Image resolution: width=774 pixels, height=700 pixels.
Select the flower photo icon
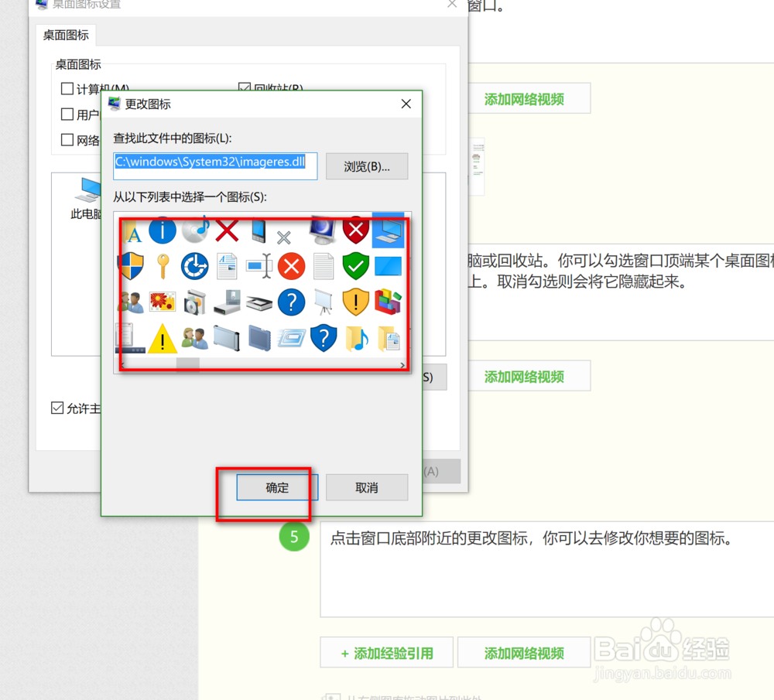[163, 302]
